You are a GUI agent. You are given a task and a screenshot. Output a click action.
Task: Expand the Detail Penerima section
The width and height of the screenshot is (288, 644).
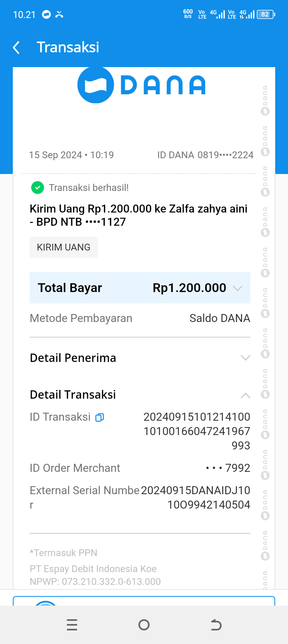tap(245, 358)
